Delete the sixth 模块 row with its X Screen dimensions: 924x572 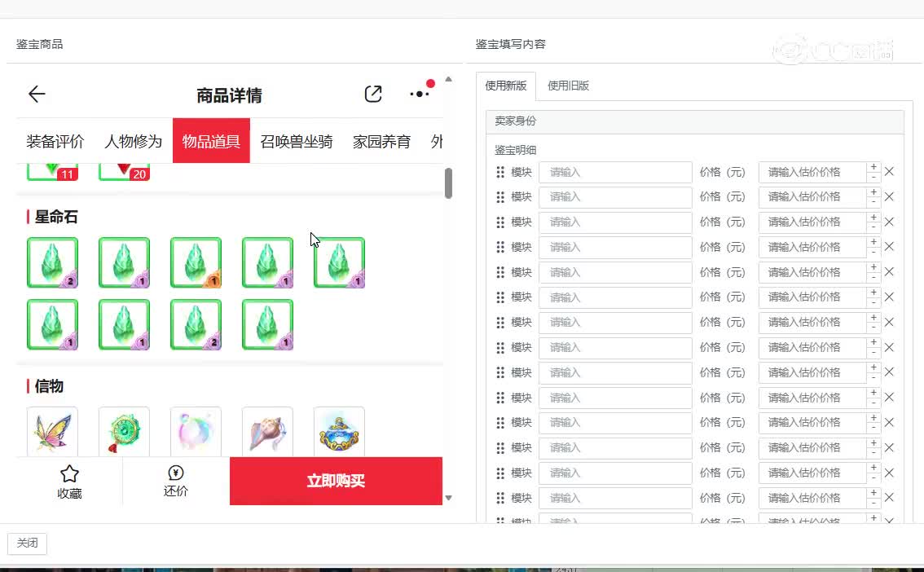[x=890, y=297]
